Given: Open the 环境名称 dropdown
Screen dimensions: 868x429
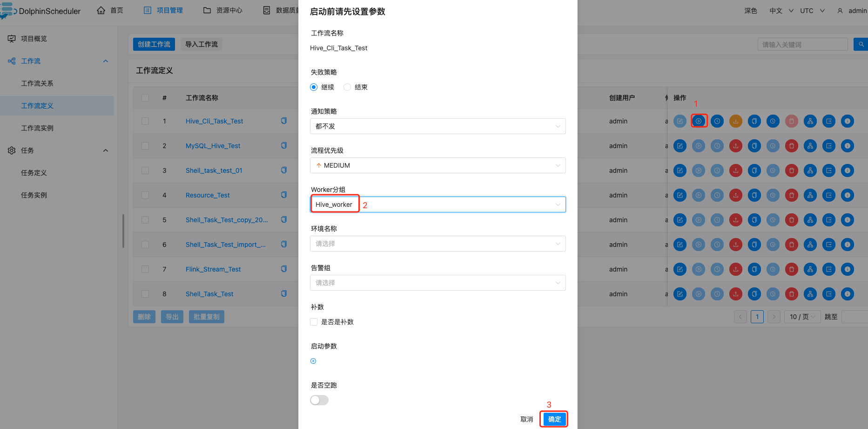Looking at the screenshot, I should tap(438, 244).
